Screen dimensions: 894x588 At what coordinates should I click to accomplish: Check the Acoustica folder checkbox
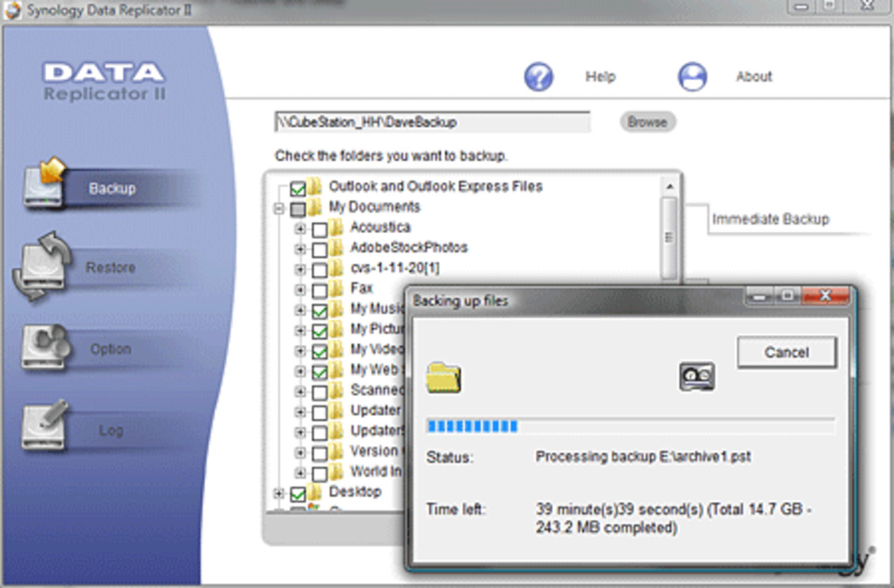[x=320, y=229]
